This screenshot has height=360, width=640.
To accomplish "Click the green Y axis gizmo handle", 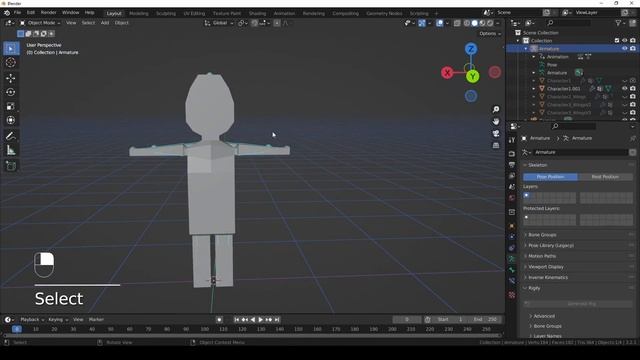I will click(x=472, y=76).
